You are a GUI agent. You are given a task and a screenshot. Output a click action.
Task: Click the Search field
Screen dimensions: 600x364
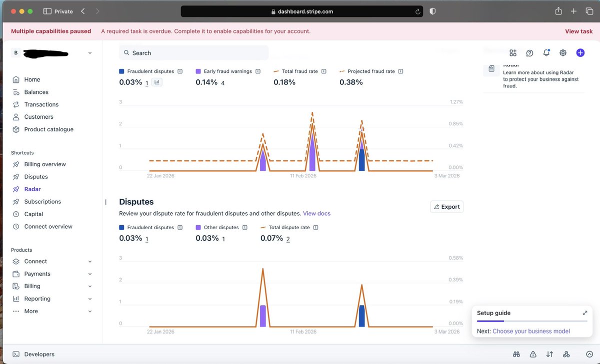pos(193,53)
